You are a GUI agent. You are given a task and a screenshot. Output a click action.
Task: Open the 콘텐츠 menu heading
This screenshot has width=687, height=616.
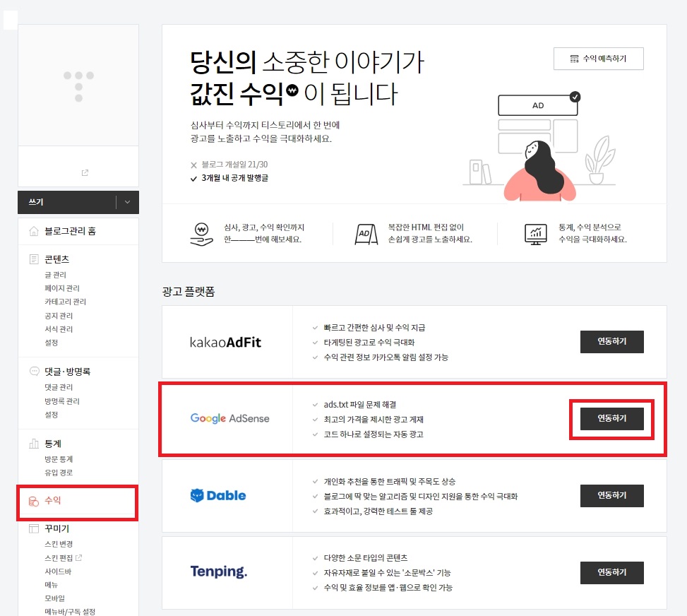coord(57,259)
